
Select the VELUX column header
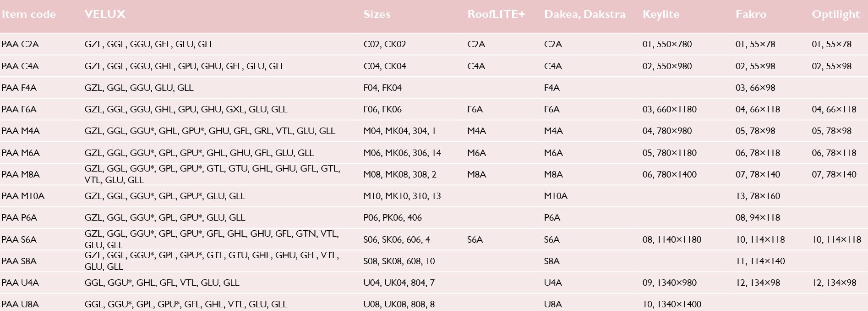coord(105,14)
